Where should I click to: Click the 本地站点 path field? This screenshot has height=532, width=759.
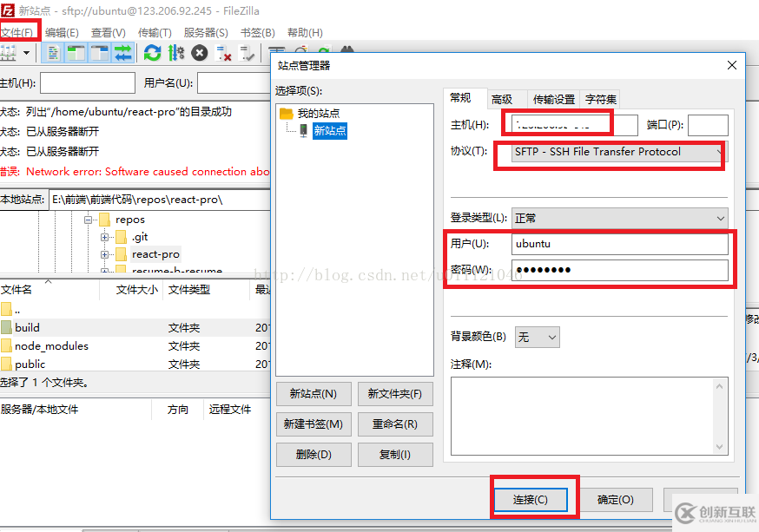coord(161,200)
